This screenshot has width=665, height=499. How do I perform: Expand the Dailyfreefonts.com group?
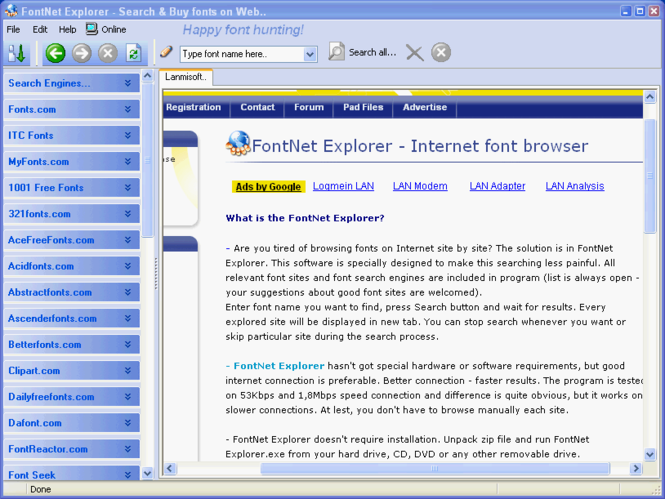[71, 397]
